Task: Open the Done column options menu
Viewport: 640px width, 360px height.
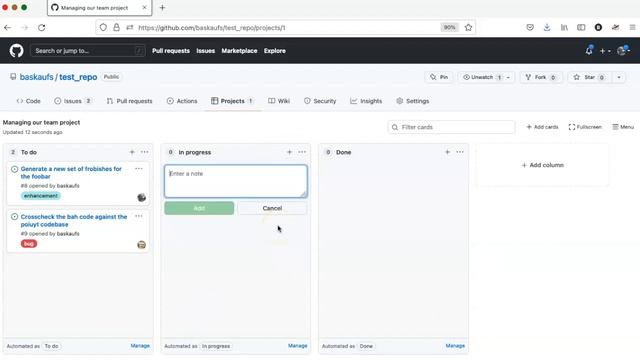Action: pos(460,152)
